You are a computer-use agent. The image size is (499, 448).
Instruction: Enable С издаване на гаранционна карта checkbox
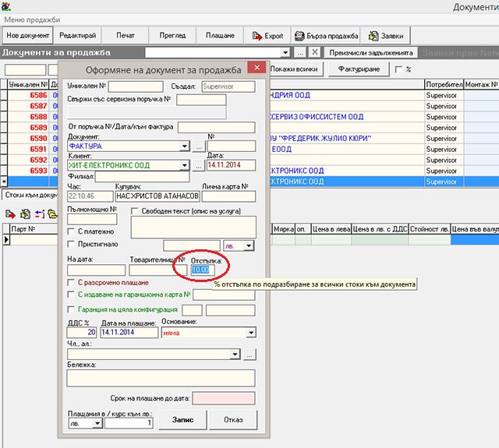point(71,295)
